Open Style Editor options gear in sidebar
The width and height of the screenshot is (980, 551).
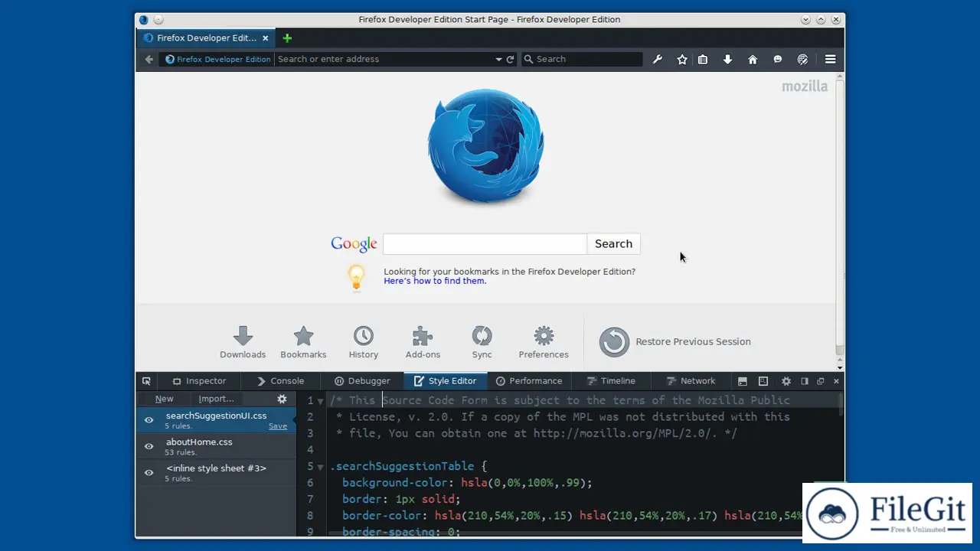coord(282,399)
